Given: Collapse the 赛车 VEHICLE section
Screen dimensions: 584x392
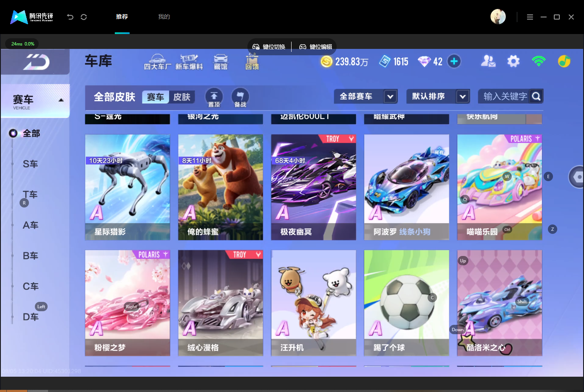Looking at the screenshot, I should tap(36, 101).
